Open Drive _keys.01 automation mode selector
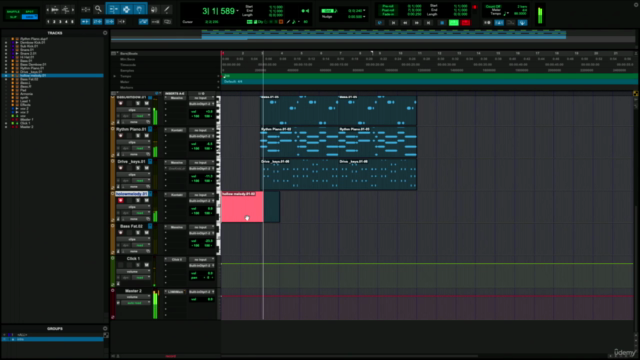Viewport: 640px width, 360px height. click(x=140, y=180)
